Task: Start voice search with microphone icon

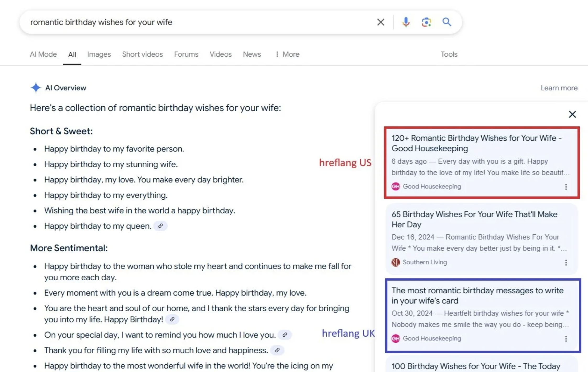Action: (x=406, y=22)
